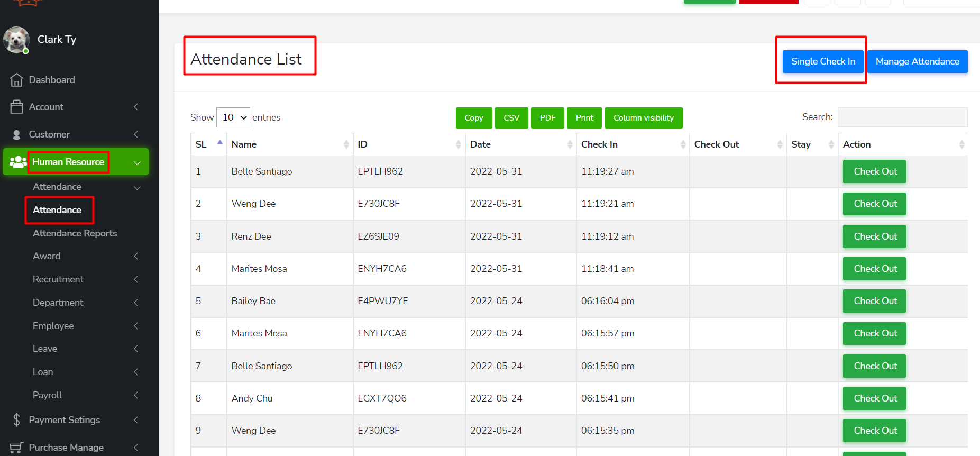Click the Single Check In button

click(822, 61)
